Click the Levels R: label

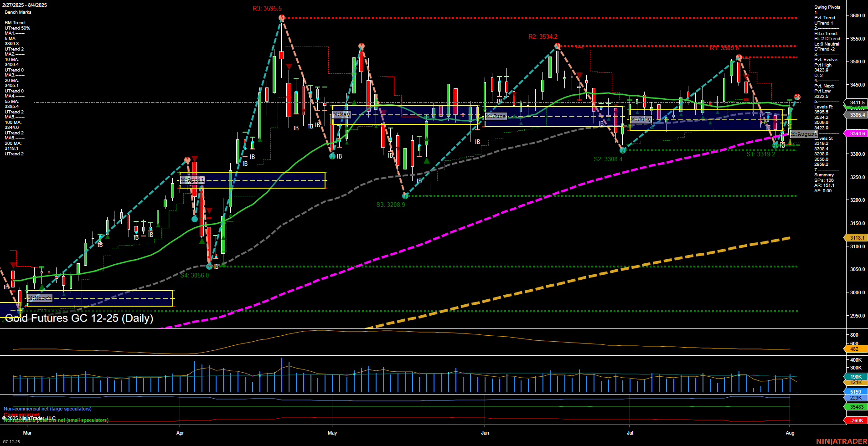point(824,107)
